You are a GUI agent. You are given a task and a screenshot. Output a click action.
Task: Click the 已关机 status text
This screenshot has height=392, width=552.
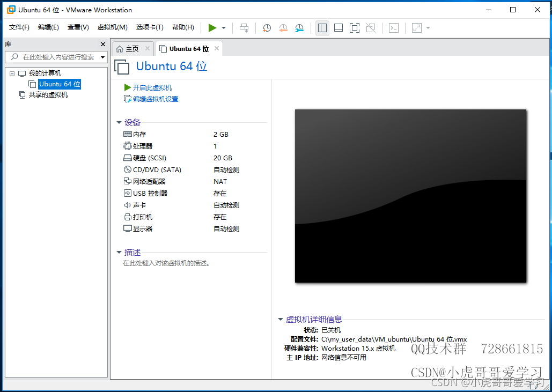click(x=331, y=330)
